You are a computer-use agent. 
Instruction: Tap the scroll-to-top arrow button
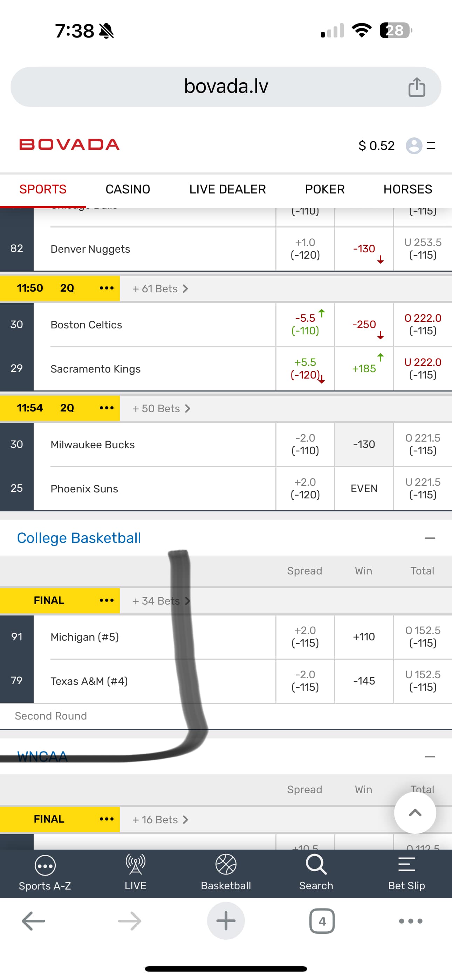(x=415, y=813)
